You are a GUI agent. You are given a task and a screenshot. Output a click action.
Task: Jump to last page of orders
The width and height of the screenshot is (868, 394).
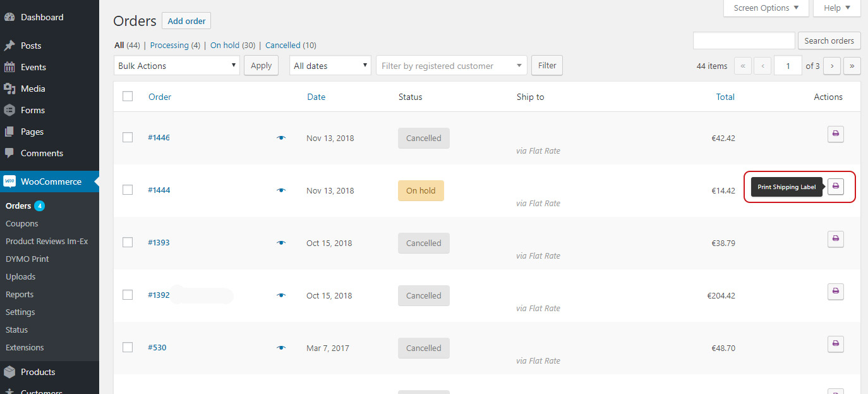852,66
